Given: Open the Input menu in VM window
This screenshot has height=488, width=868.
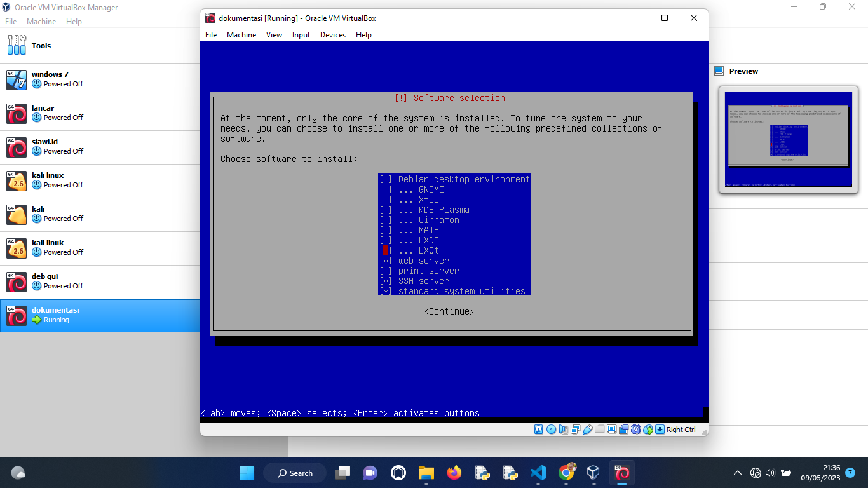Looking at the screenshot, I should 301,35.
